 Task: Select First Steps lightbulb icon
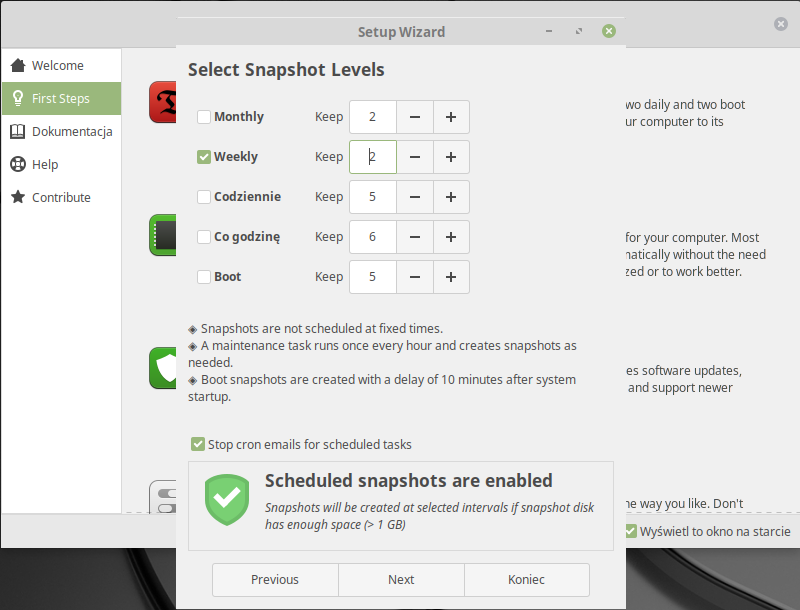coord(18,98)
